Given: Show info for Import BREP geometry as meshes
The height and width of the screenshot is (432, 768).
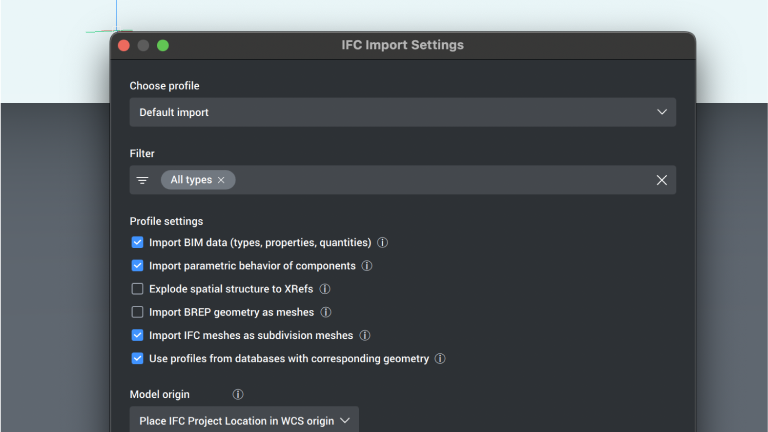Looking at the screenshot, I should [326, 312].
